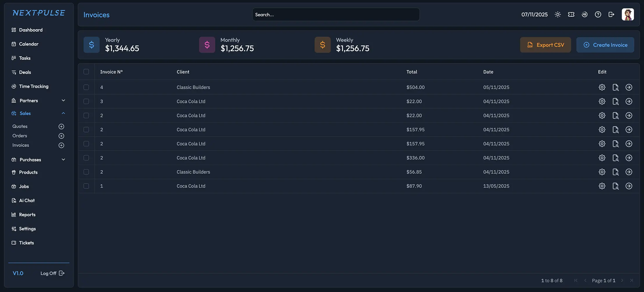This screenshot has width=644, height=292.
Task: Open Reports from the sidebar
Action: point(27,214)
